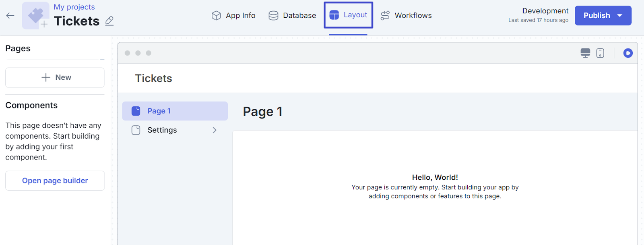The image size is (644, 245).
Task: Click the Publish button
Action: tap(597, 16)
